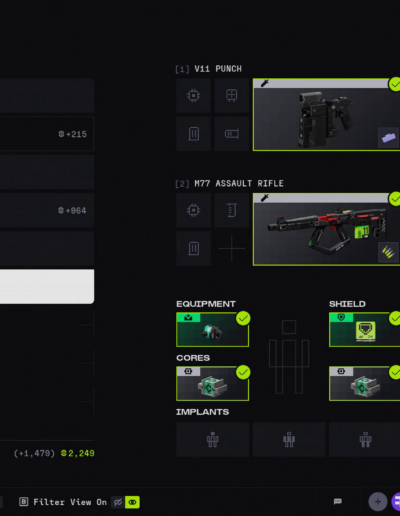
Task: Turn off Filter View with crossed-eye icon
Action: pyautogui.click(x=118, y=502)
